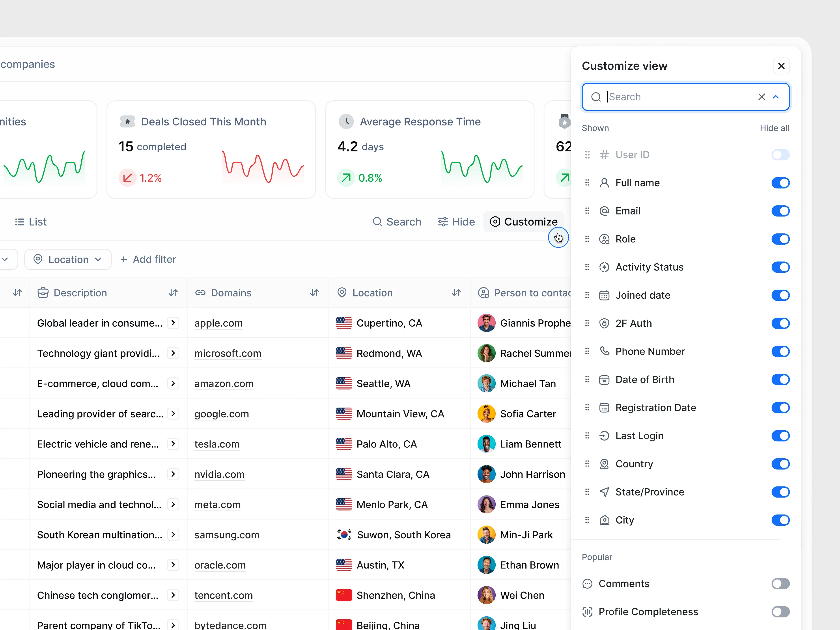Screen dimensions: 840x630
Task: Click Giannis Prophe avatar in Apple row
Action: (486, 323)
